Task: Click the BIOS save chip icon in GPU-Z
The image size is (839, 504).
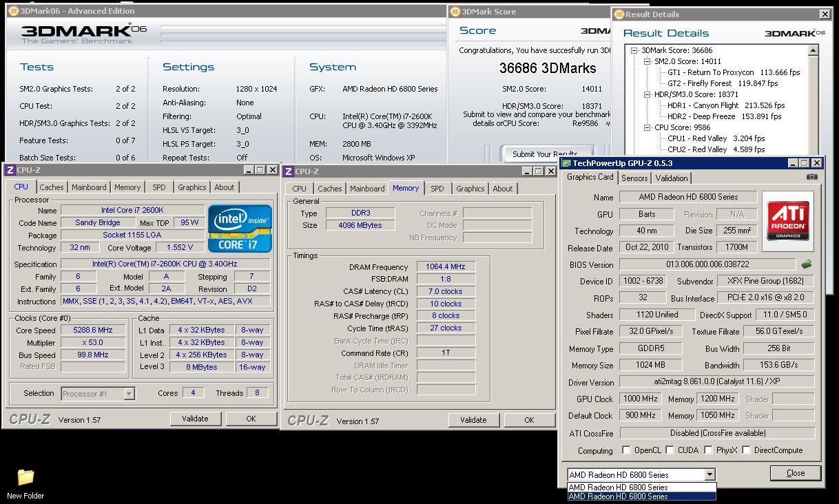Action: click(807, 264)
